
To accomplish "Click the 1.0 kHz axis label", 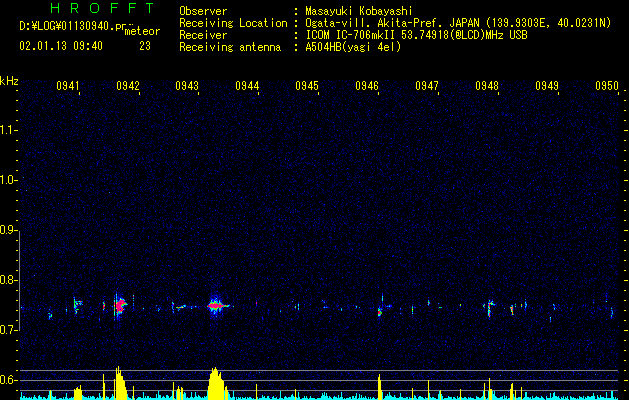I will pos(8,180).
